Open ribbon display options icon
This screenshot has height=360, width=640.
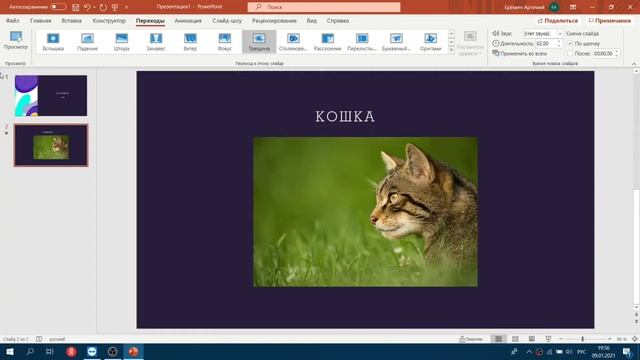(x=573, y=7)
